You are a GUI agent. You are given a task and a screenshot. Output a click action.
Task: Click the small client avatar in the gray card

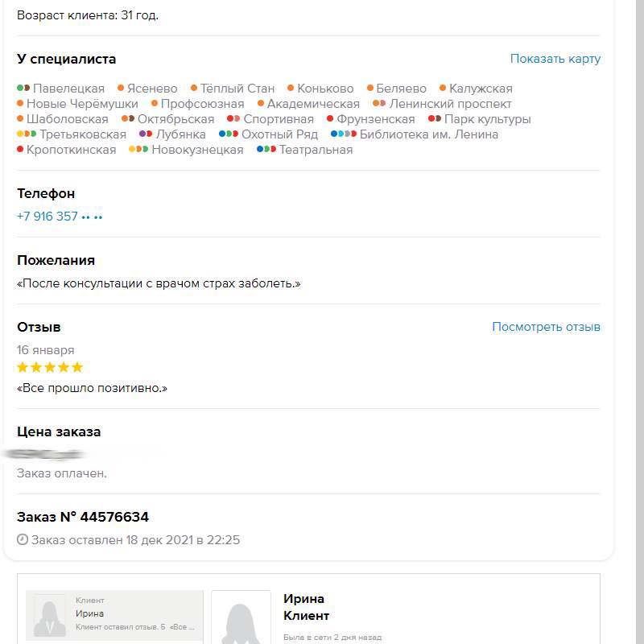tap(50, 617)
